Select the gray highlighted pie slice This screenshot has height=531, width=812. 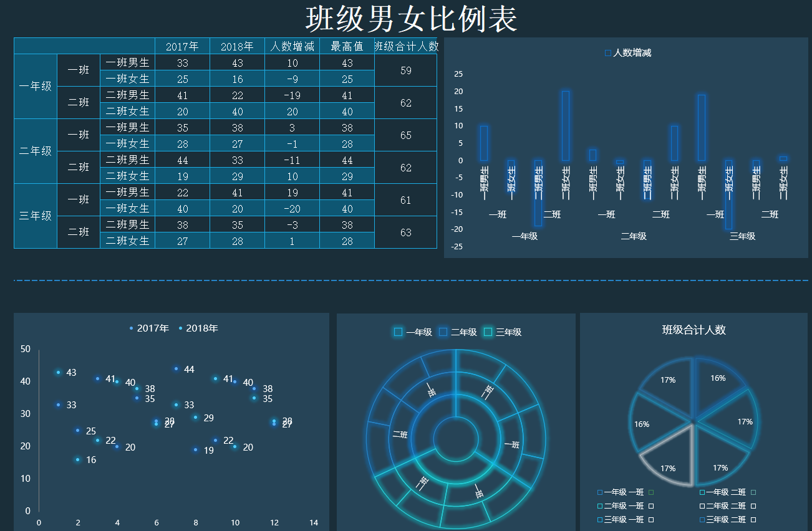coord(673,461)
